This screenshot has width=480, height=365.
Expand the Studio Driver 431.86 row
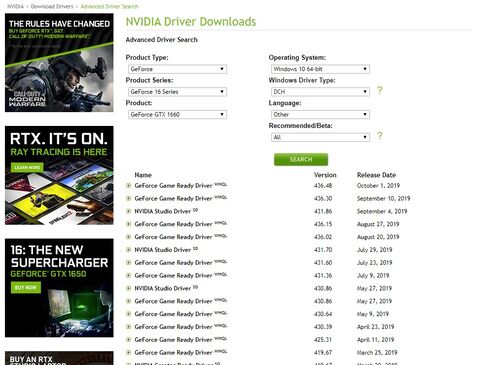click(x=128, y=211)
